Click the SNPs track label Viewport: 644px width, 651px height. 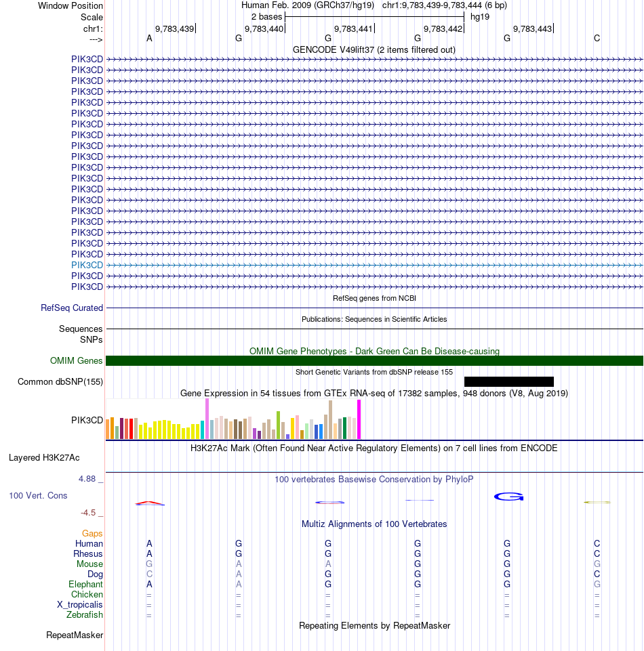(91, 339)
